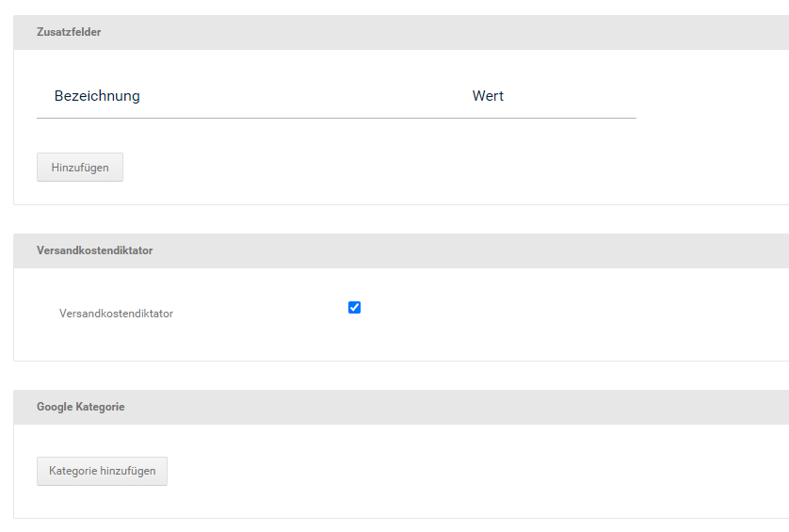Click empty space right of Versandkostendiktator checkbox
789x532 pixels.
[x=565, y=308]
